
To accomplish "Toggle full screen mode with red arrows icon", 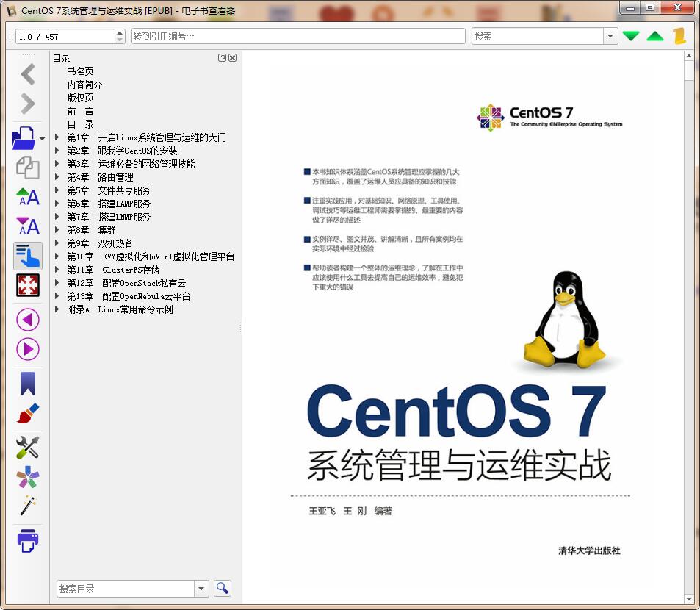I will pos(28,285).
